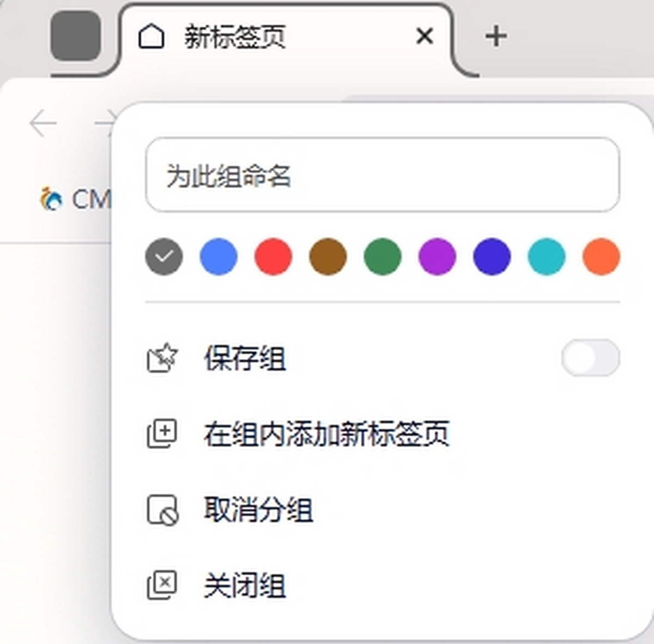Click the add new tab in group icon
The width and height of the screenshot is (654, 644).
(162, 434)
